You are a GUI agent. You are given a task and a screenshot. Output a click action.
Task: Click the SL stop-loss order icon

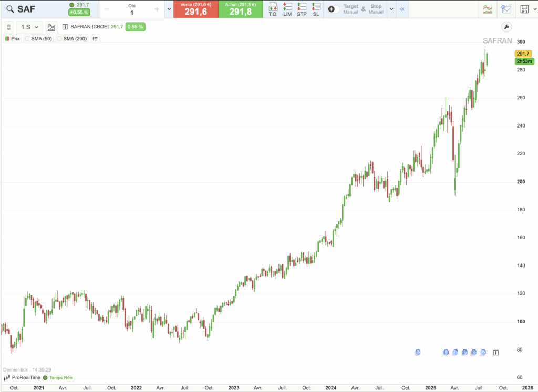[x=316, y=9]
